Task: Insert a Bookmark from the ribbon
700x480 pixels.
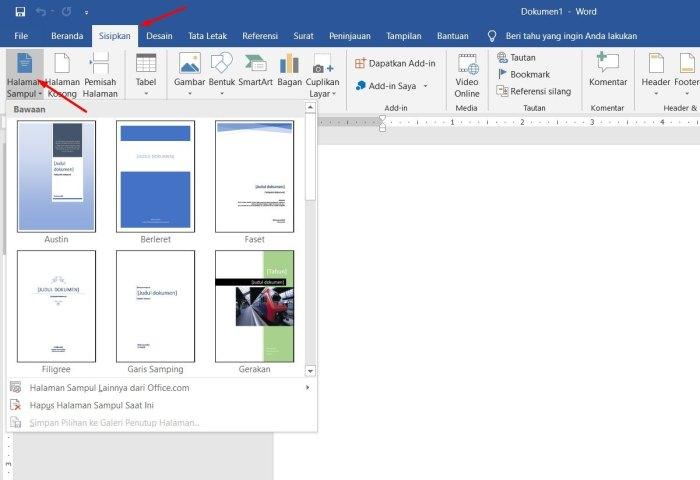Action: click(x=523, y=74)
